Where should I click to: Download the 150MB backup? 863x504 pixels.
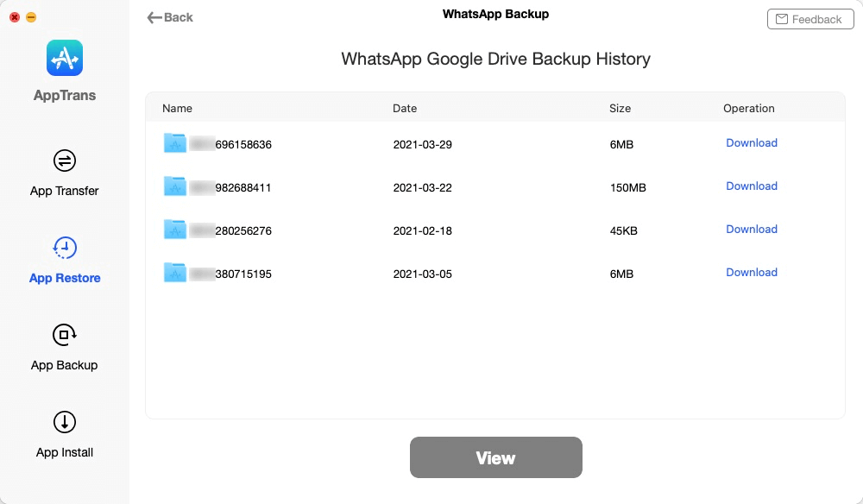(751, 186)
